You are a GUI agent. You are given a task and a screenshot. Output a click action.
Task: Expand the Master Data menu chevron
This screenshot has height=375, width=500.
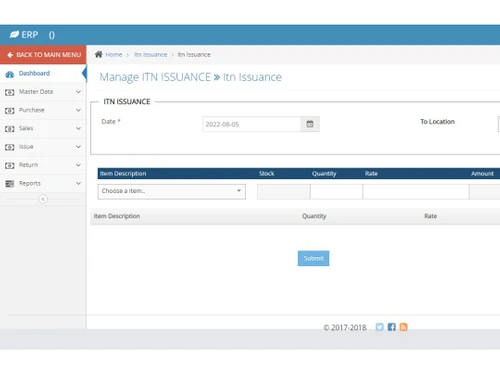click(78, 92)
